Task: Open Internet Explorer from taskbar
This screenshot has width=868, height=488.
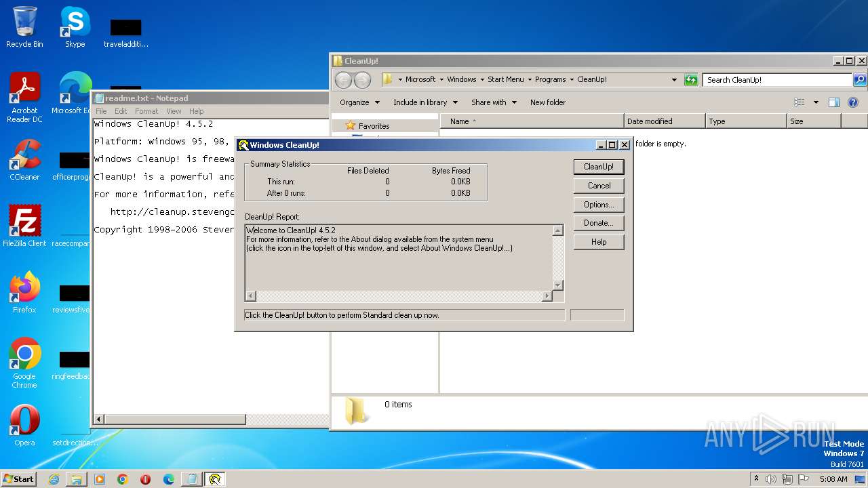Action: tap(54, 479)
